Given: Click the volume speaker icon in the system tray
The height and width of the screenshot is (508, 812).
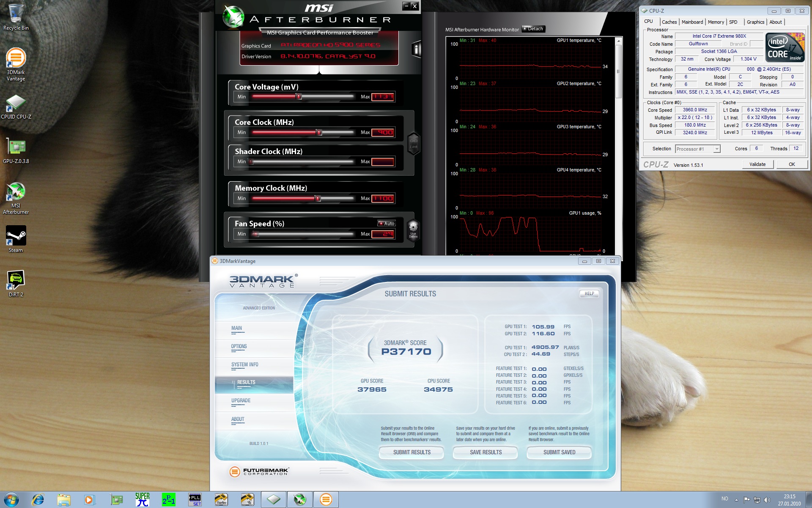Looking at the screenshot, I should tap(768, 500).
